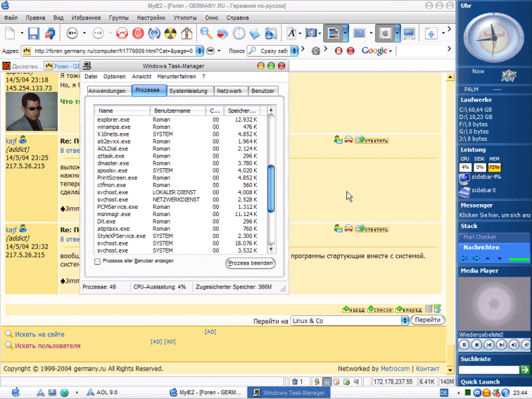Open dropdown arrow beside font A icon

click(x=300, y=33)
